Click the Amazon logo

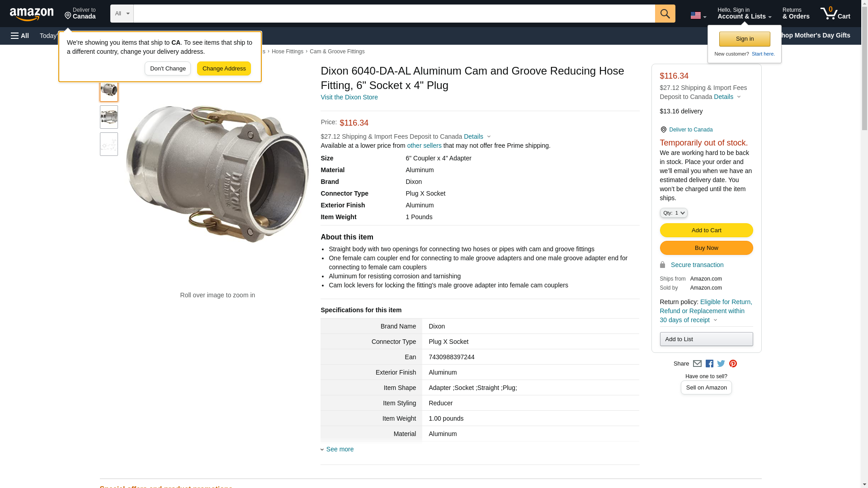[x=32, y=14]
